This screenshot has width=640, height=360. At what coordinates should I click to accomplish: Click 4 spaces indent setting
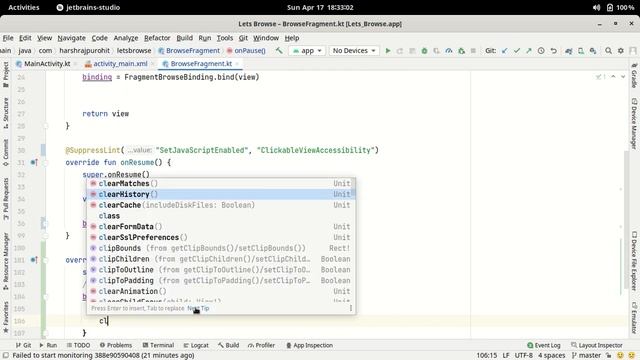click(551, 356)
